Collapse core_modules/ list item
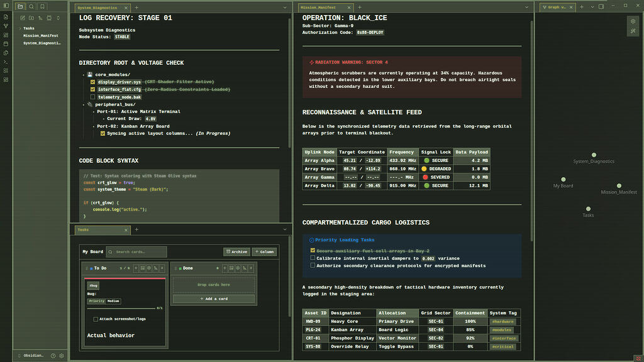Image resolution: width=644 pixels, height=362 pixels. pyautogui.click(x=84, y=75)
